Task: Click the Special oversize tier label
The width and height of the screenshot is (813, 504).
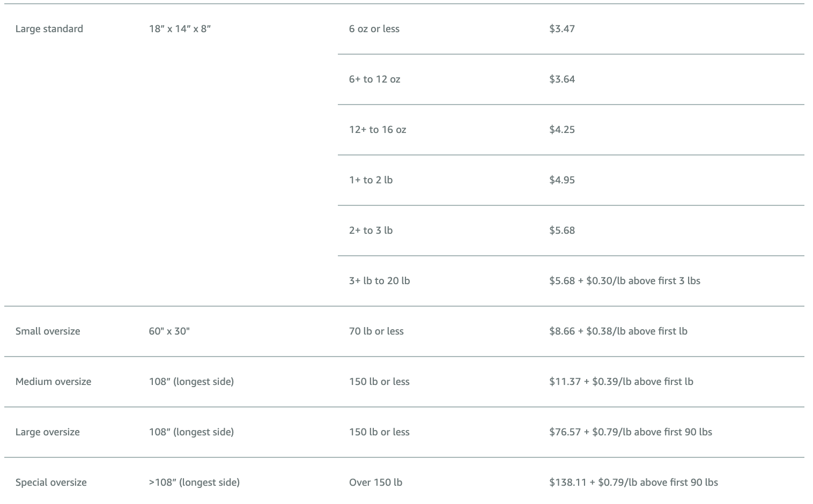Action: click(x=51, y=483)
